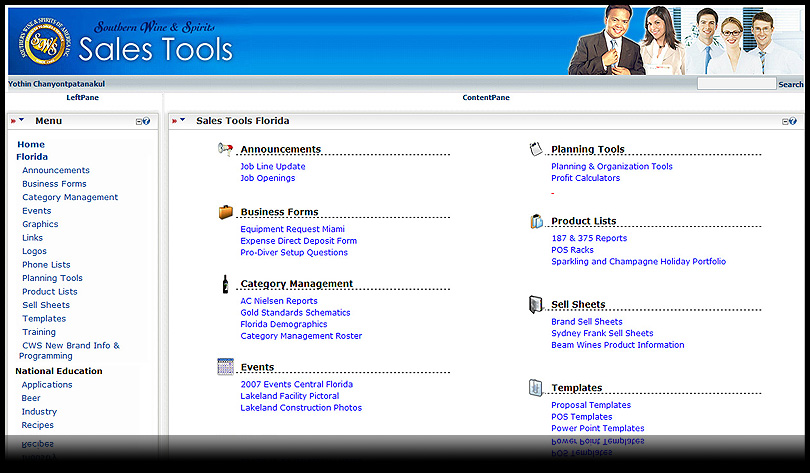Screen dimensions: 810x473
Task: Open Planning Tools in left menu
Action: [x=52, y=278]
